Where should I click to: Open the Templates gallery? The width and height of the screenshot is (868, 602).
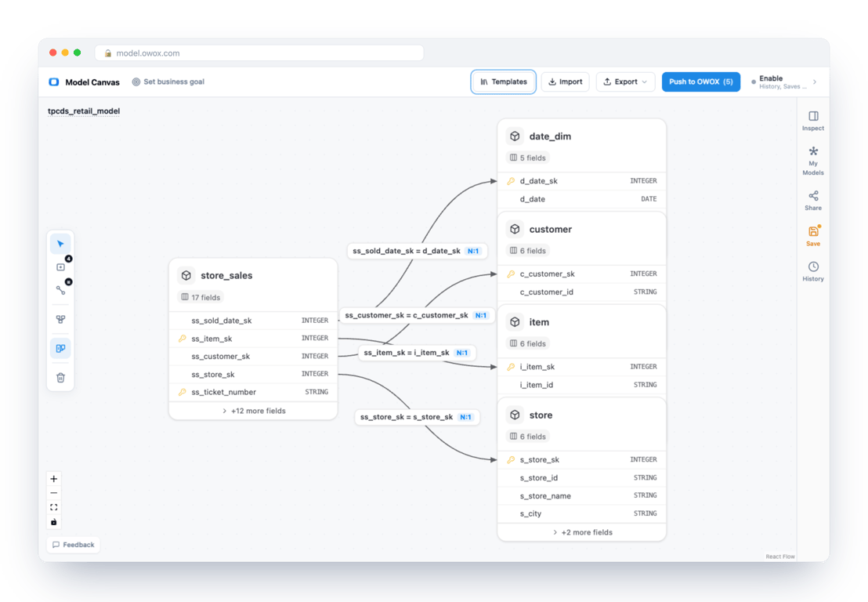pyautogui.click(x=503, y=82)
